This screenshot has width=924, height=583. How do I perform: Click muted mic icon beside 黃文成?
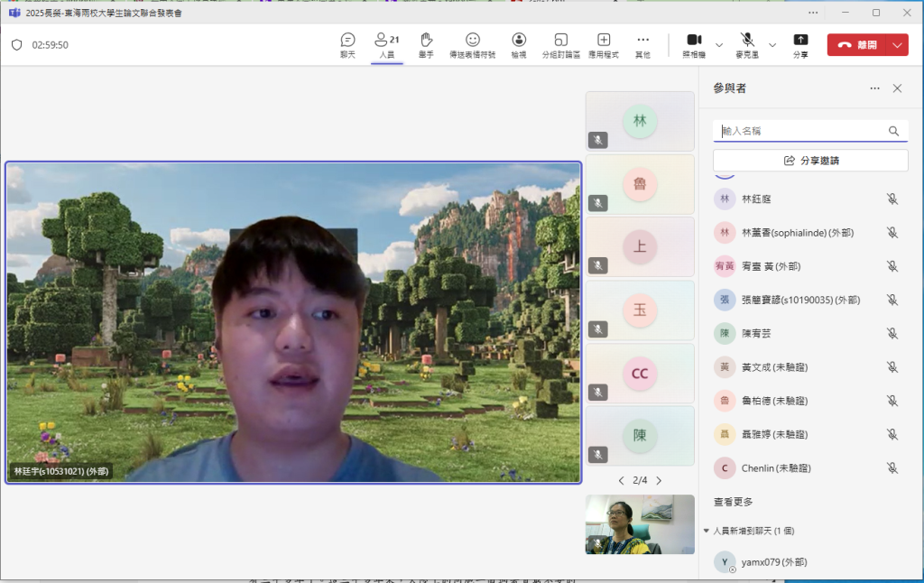click(x=892, y=367)
